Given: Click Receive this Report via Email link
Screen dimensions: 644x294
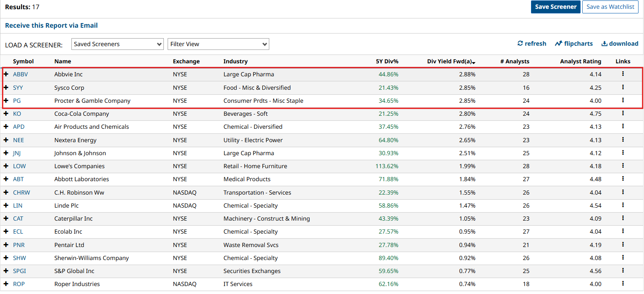Looking at the screenshot, I should (x=51, y=26).
